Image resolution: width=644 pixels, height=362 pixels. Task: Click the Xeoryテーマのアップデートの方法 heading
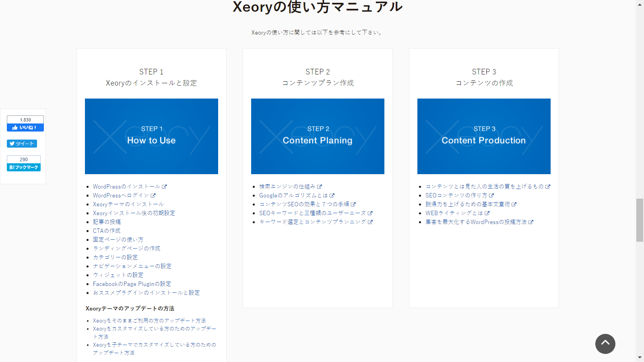130,309
